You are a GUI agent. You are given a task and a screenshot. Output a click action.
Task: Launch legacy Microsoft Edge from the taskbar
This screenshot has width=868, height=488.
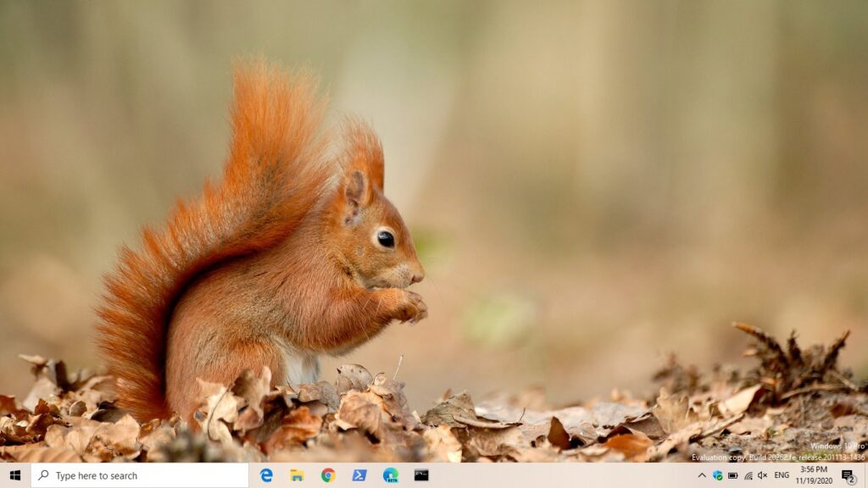(x=266, y=475)
